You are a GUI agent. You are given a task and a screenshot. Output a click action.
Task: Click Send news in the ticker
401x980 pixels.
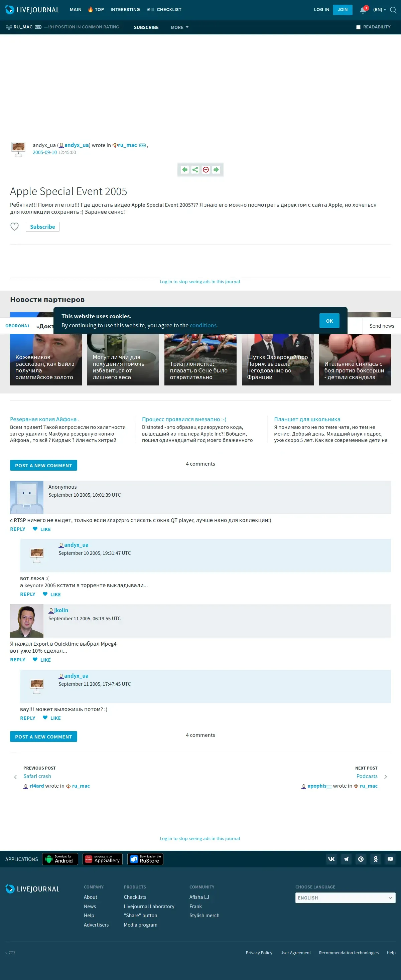pos(382,326)
